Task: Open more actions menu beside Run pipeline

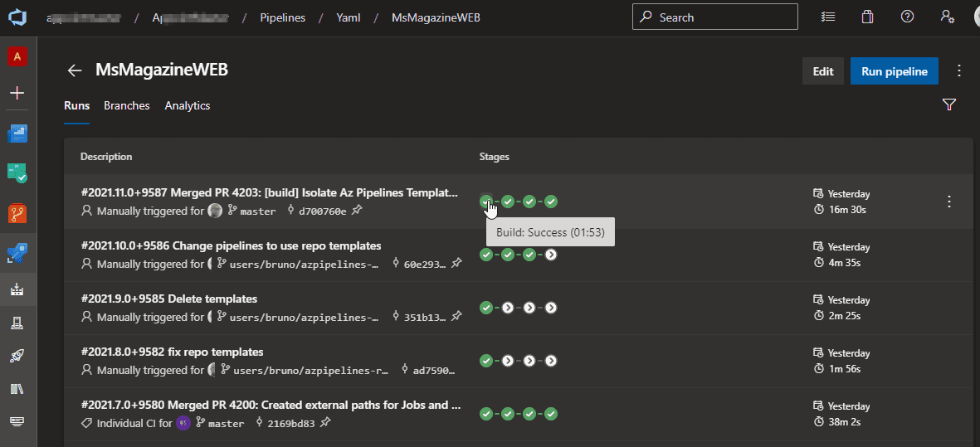Action: coord(959,70)
